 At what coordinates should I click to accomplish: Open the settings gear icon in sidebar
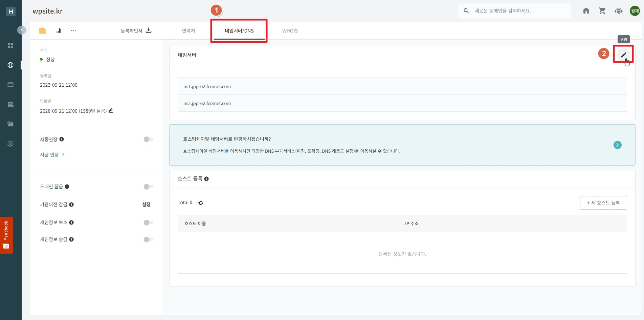[10, 144]
